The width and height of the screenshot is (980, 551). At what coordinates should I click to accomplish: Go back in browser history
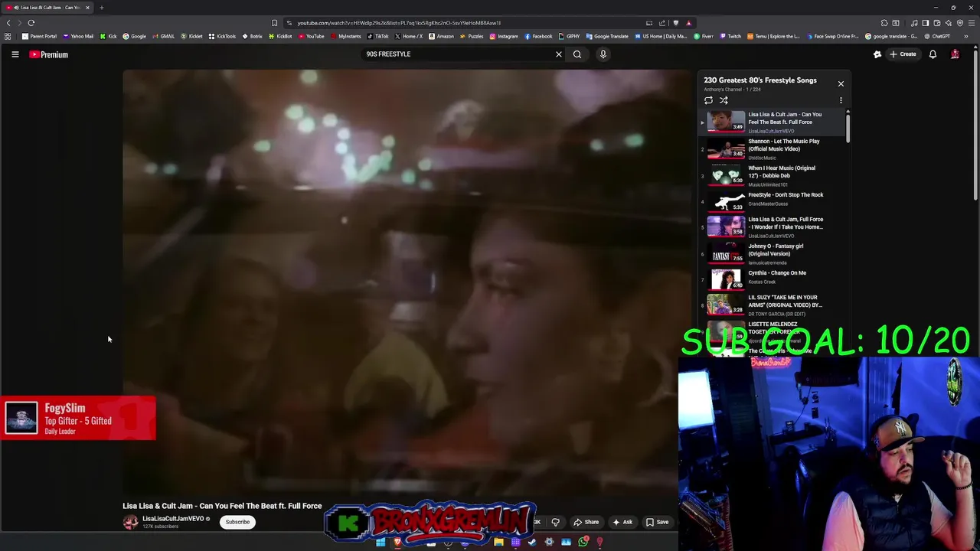click(8, 23)
